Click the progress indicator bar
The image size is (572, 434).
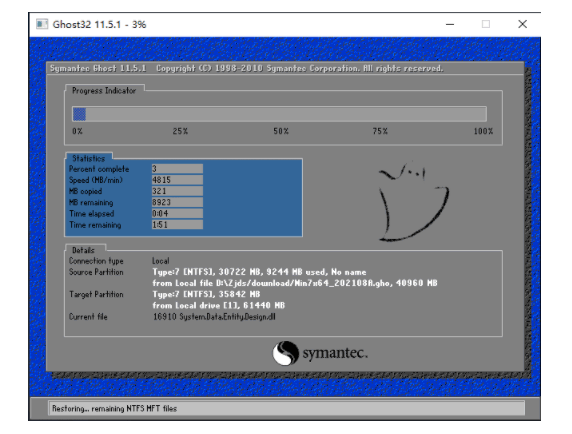coord(279,114)
